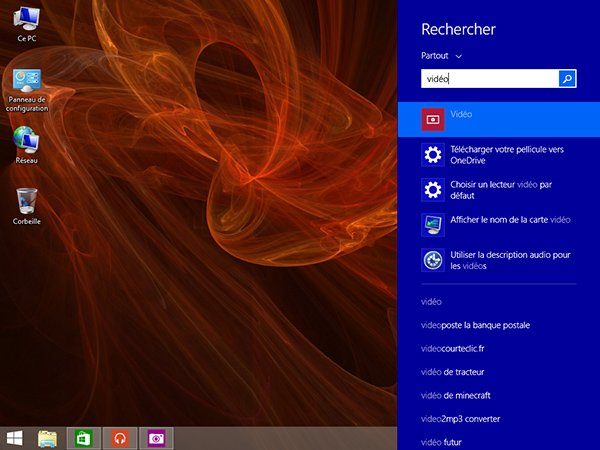Click monitor icon beside Afficher le nom
Image resolution: width=600 pixels, height=450 pixels.
(x=433, y=225)
